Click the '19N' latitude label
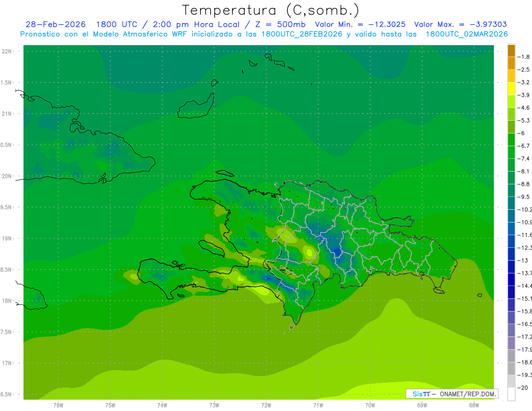 click(7, 238)
